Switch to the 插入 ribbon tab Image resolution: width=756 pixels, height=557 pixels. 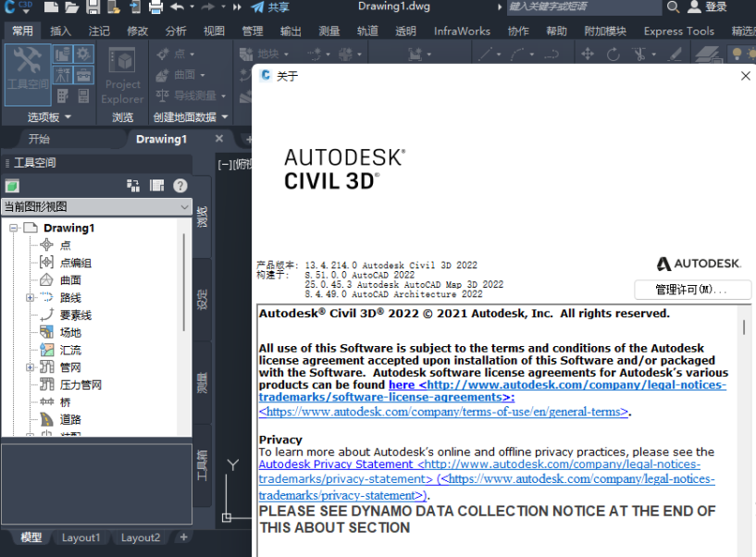(59, 31)
